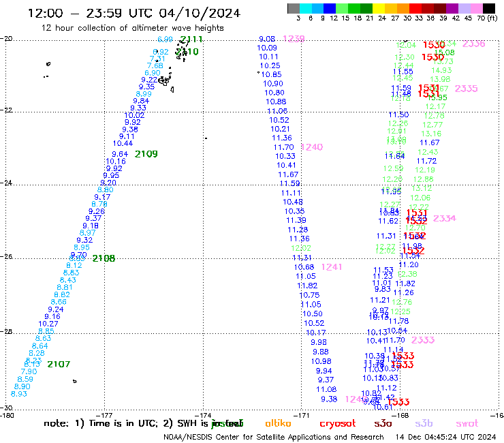Click the green time label 2107
The height and width of the screenshot is (443, 504).
click(x=59, y=364)
